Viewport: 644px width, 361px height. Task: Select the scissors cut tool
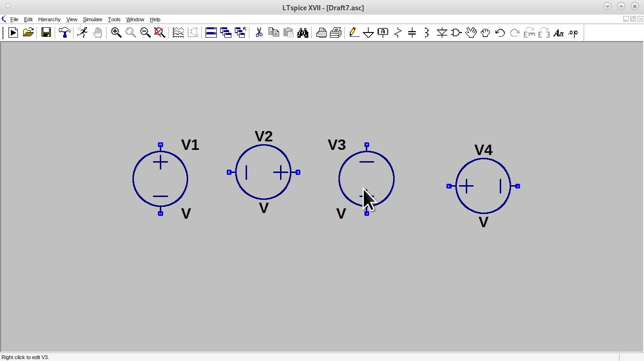[259, 33]
